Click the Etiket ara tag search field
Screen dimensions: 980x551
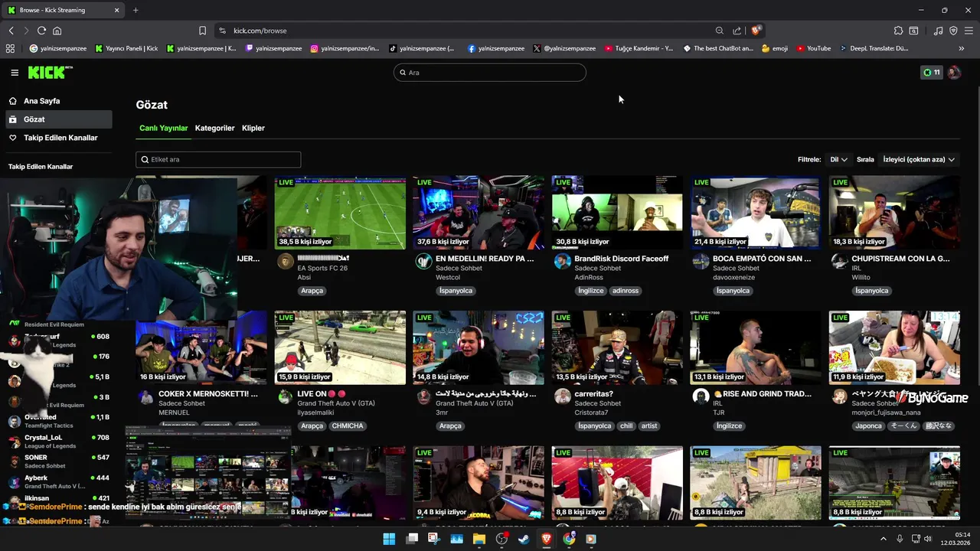point(218,159)
